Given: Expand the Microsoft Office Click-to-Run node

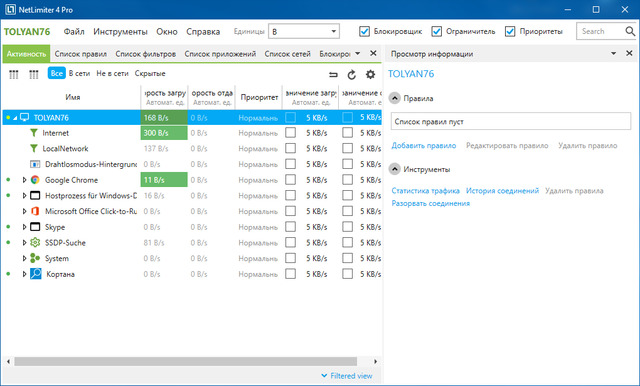Looking at the screenshot, I should point(24,211).
